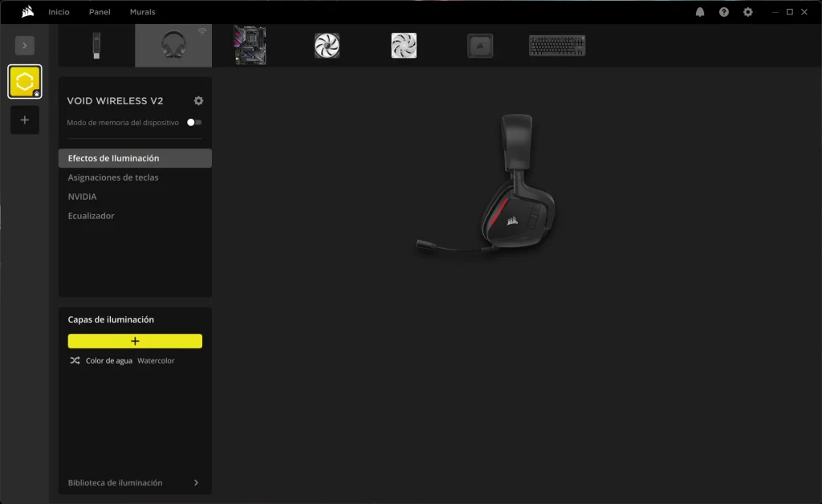822x504 pixels.
Task: Maximize the iCUE window
Action: point(790,12)
